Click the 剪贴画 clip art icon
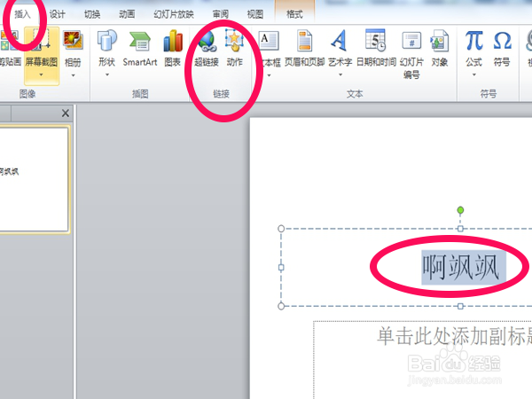 9,40
